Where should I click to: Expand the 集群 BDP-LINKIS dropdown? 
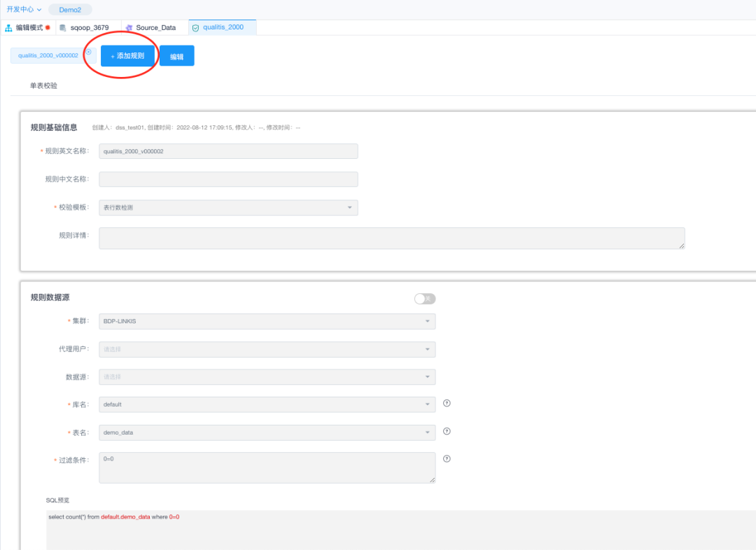(267, 321)
